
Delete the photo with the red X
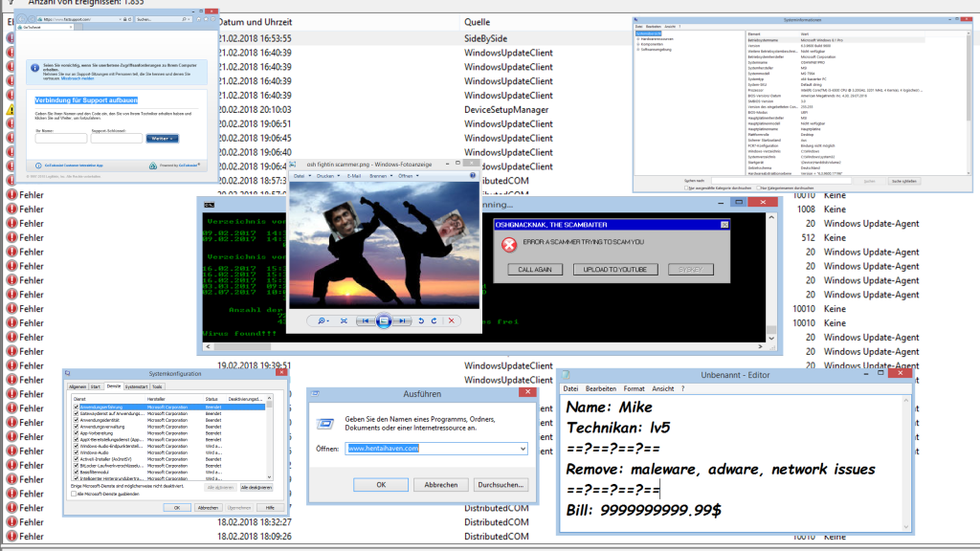pyautogui.click(x=452, y=320)
